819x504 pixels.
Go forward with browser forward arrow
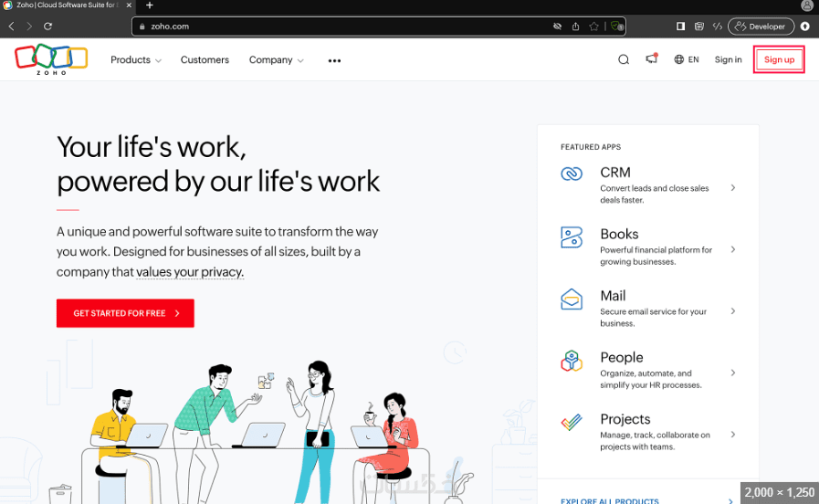pos(29,26)
